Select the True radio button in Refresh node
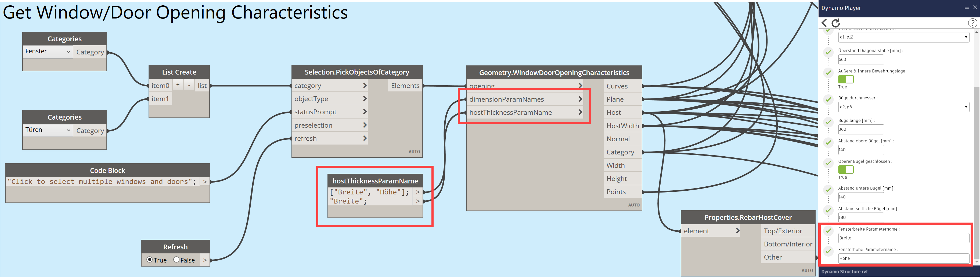 click(x=150, y=260)
